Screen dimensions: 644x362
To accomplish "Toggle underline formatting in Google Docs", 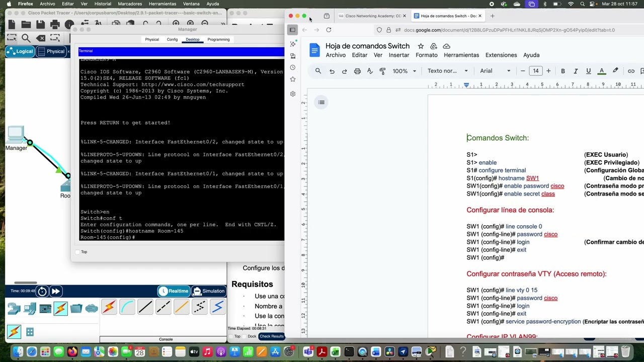I will point(588,71).
